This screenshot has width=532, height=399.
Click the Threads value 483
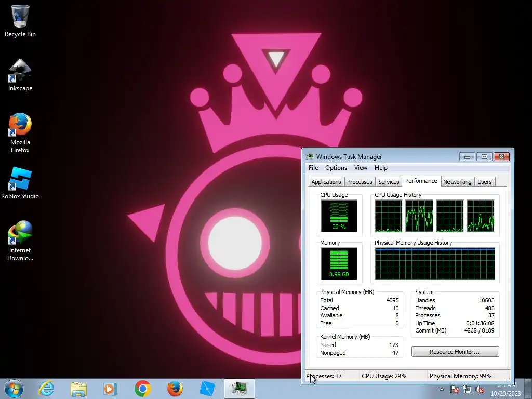tap(489, 308)
